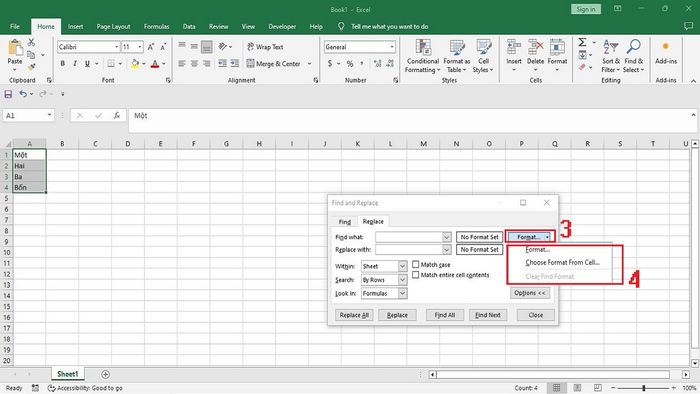Click the Font Color red A icon
The height and width of the screenshot is (394, 700).
click(155, 64)
